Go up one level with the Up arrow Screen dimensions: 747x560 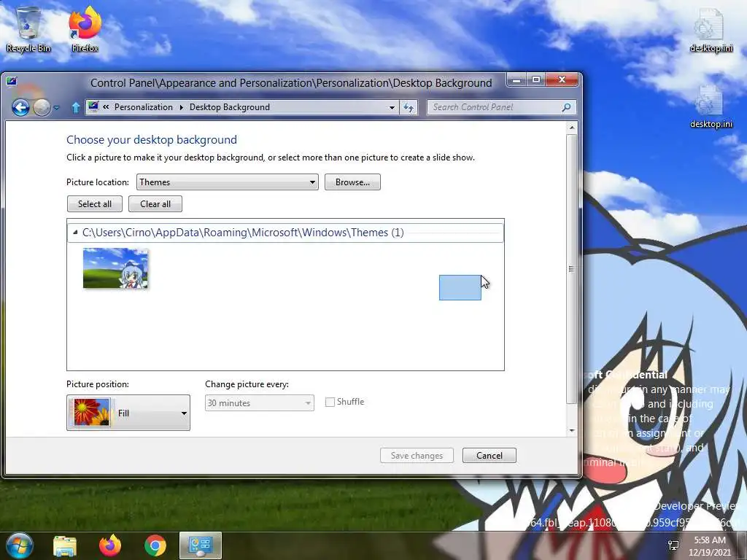pyautogui.click(x=75, y=108)
